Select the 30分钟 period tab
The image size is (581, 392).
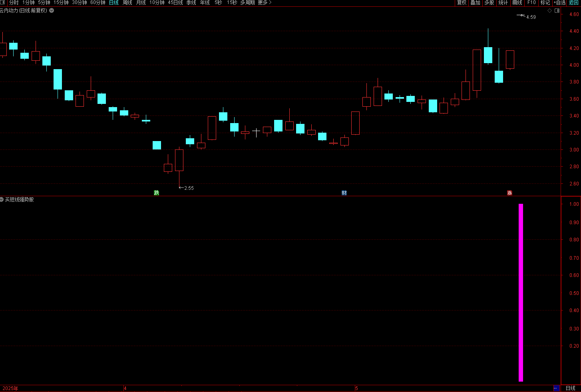click(80, 2)
